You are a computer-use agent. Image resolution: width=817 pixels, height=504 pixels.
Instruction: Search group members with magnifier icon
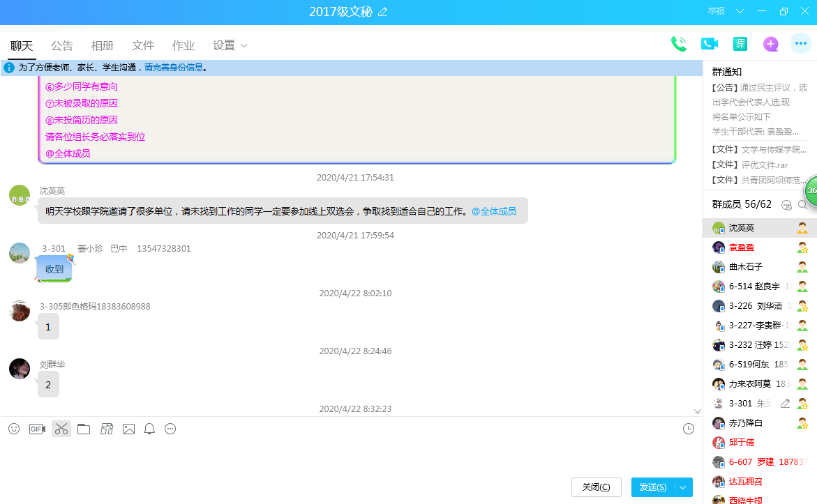802,205
